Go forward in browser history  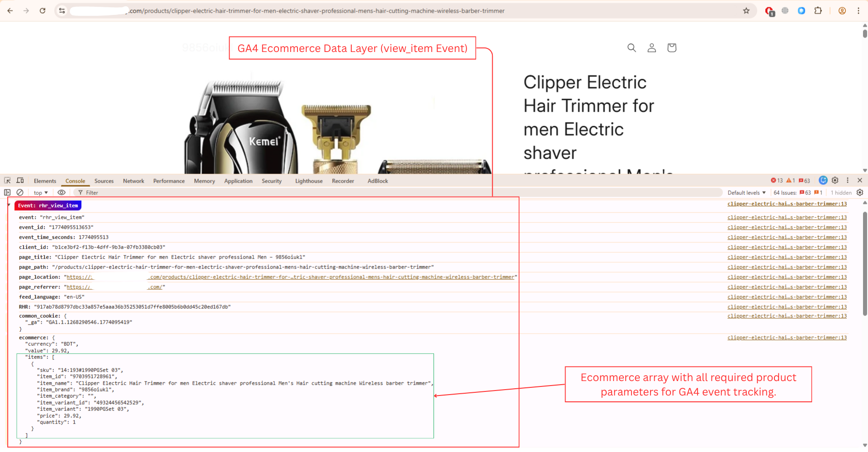(x=26, y=10)
